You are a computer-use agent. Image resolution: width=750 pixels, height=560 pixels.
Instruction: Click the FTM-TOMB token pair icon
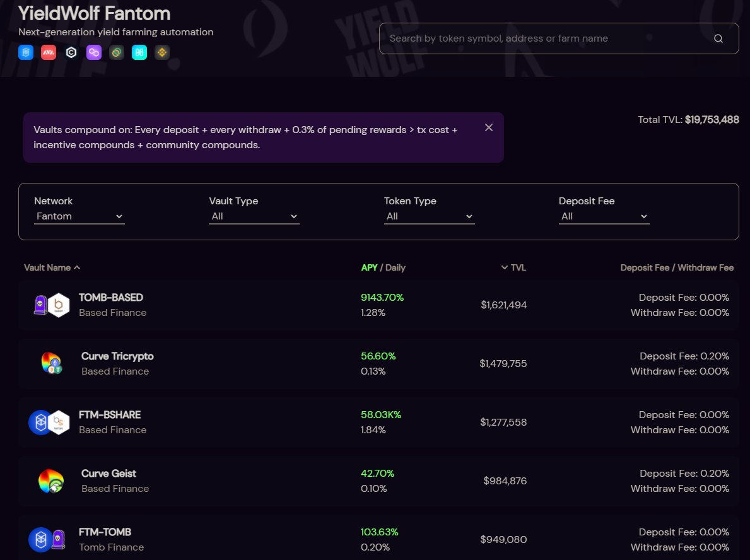47,539
